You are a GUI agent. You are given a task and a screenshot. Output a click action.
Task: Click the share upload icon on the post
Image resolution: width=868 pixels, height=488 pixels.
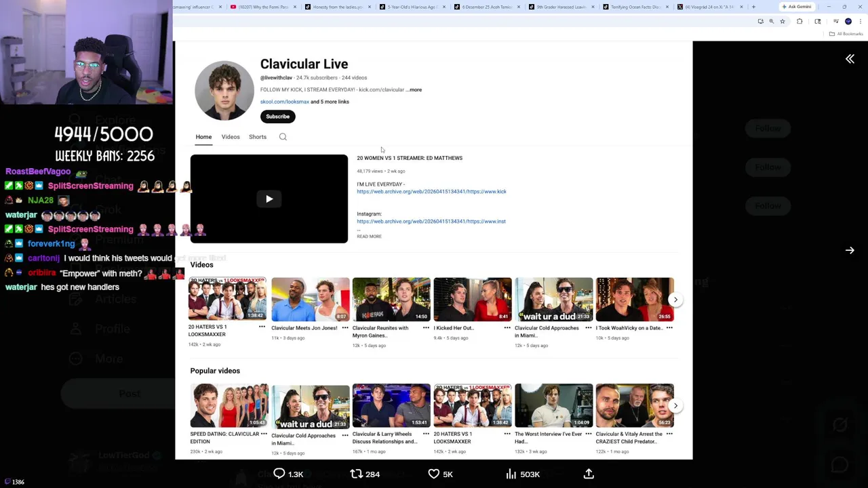(x=589, y=474)
